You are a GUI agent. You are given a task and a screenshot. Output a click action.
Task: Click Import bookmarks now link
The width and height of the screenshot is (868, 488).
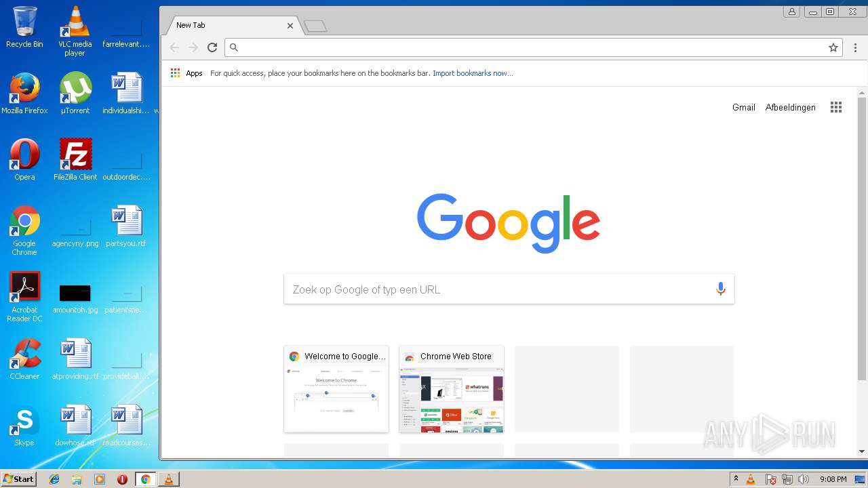(x=473, y=73)
